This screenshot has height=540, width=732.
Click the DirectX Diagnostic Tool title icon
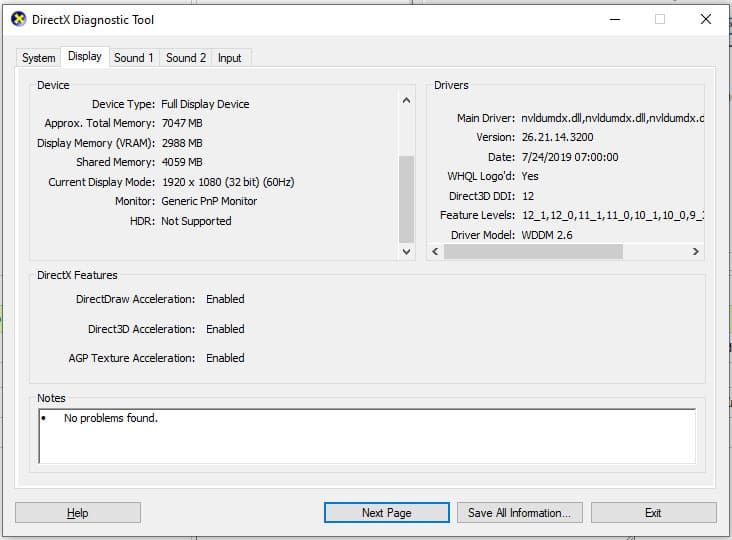19,19
